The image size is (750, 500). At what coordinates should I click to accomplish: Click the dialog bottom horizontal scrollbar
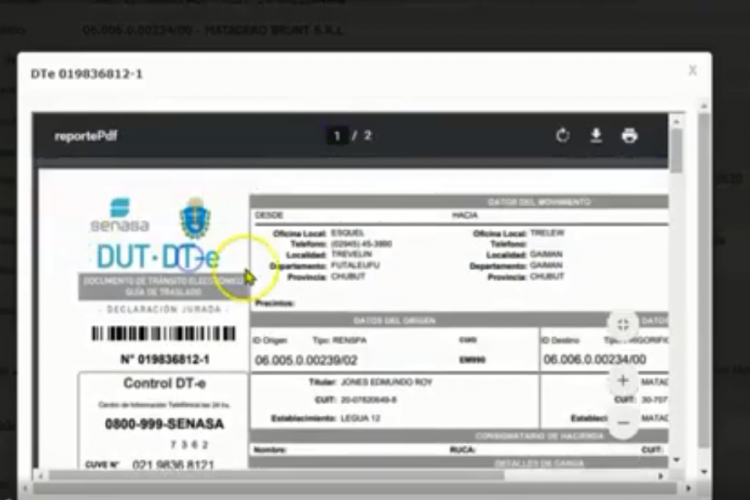click(x=354, y=489)
